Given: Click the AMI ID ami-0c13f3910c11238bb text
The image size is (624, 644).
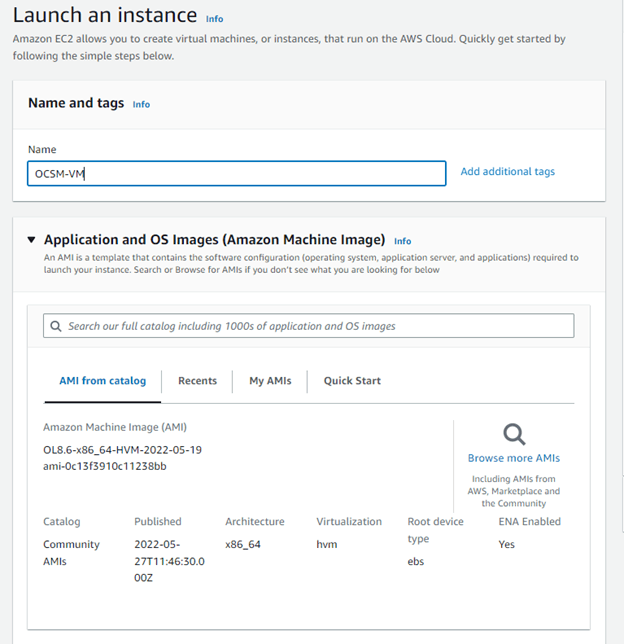Looking at the screenshot, I should coord(105,466).
